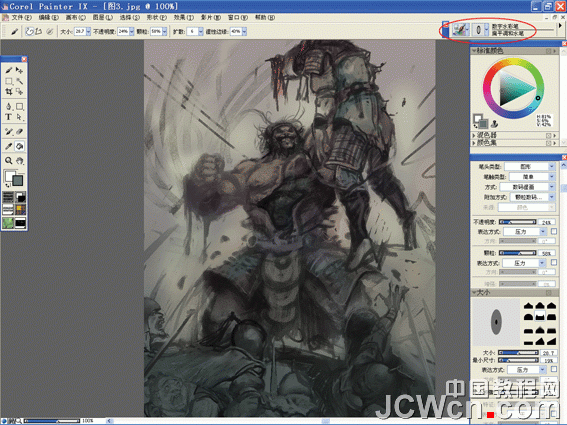This screenshot has height=425, width=567.
Task: Open the 窗口 menu
Action: pos(238,17)
